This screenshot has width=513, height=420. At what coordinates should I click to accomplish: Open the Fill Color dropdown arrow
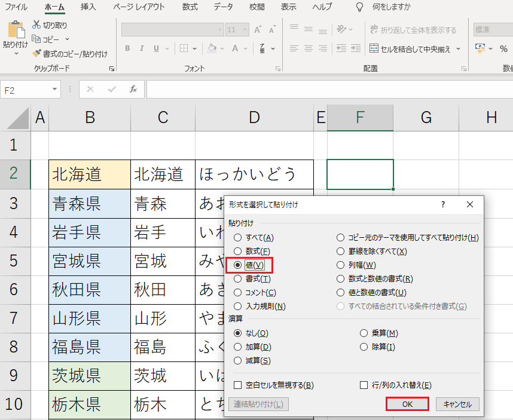pos(222,49)
